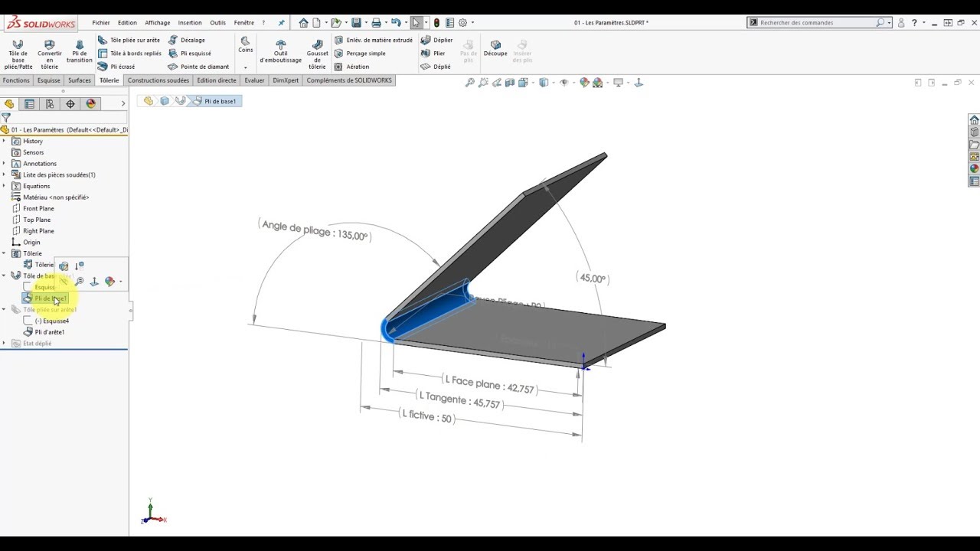The width and height of the screenshot is (980, 551).
Task: Open the Fichier menu
Action: [101, 23]
